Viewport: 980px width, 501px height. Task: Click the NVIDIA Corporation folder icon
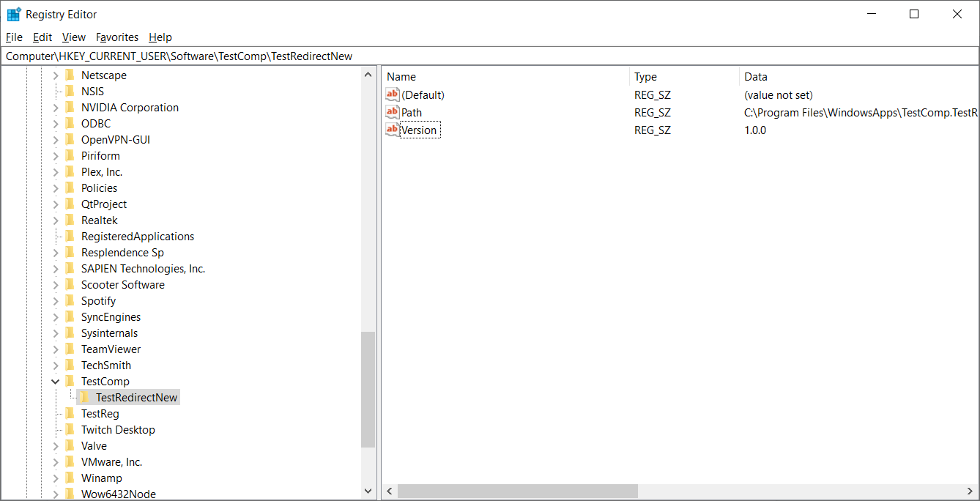[x=70, y=108]
